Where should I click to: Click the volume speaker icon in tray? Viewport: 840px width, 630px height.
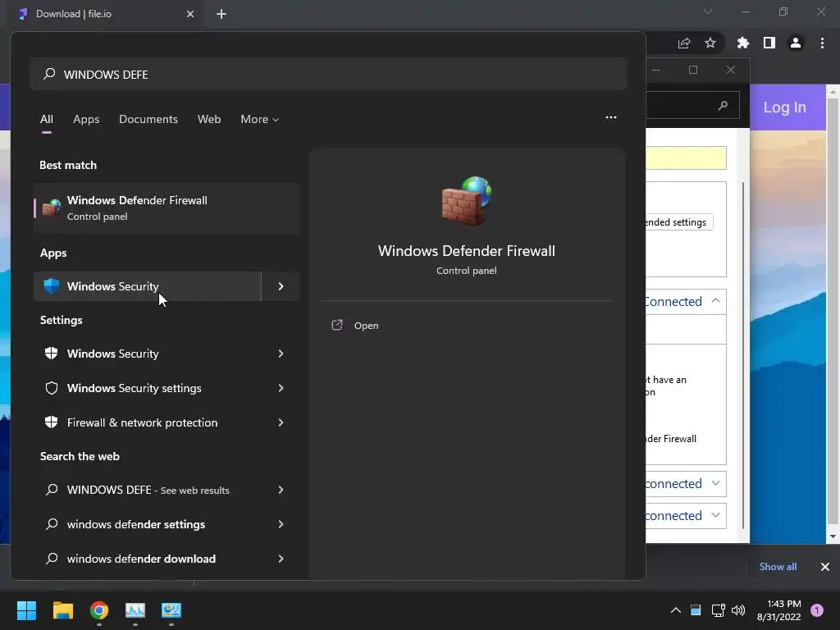coord(738,610)
